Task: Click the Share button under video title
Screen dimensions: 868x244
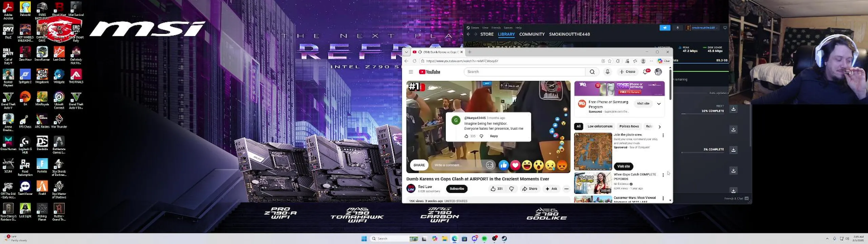Action: 530,189
